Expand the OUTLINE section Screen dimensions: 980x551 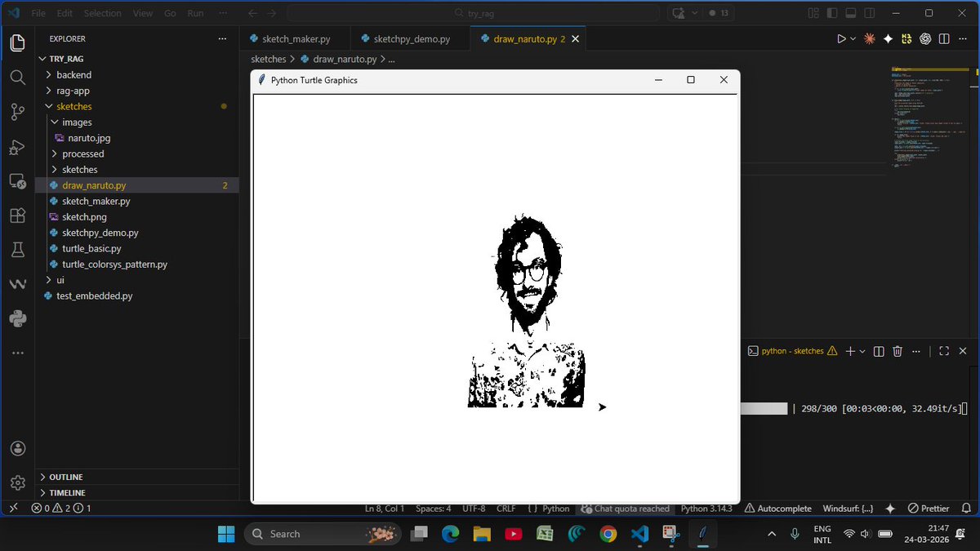coord(65,477)
